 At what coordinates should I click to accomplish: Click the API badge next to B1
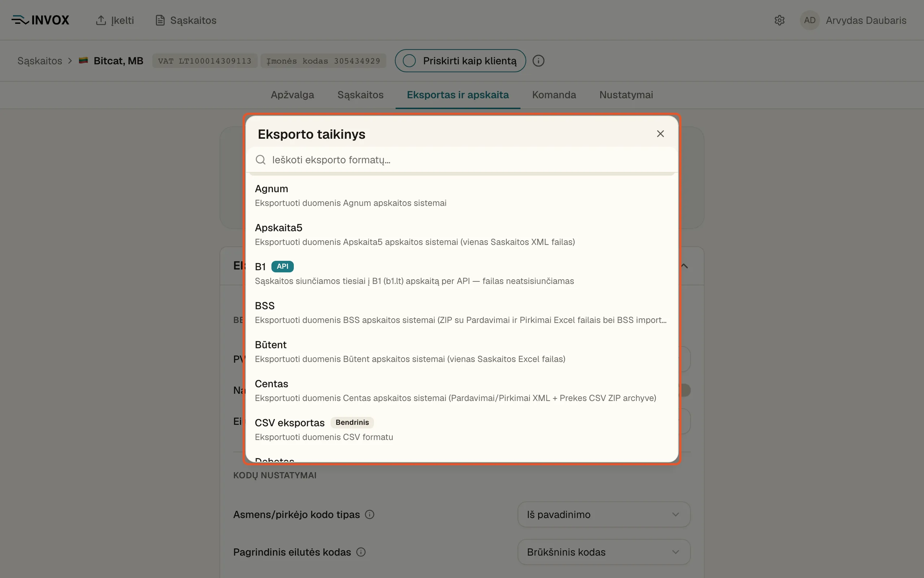point(283,267)
